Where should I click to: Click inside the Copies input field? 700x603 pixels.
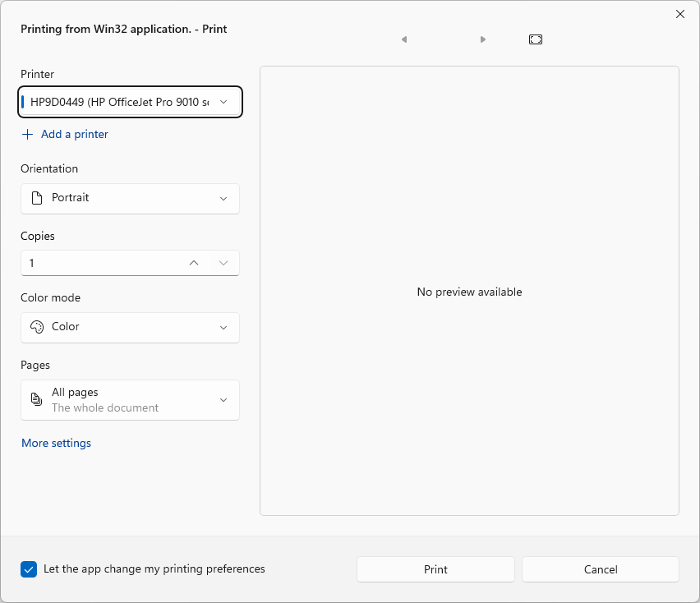point(99,262)
